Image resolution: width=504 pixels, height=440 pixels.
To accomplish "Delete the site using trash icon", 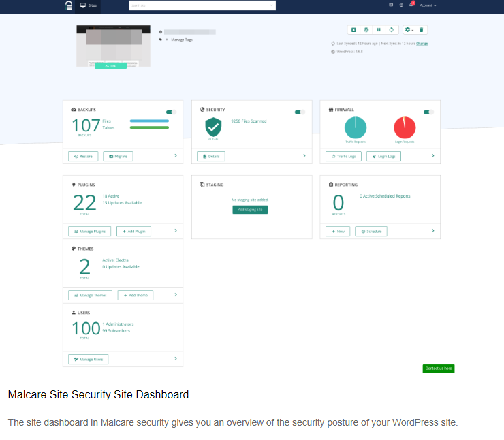I will [421, 30].
